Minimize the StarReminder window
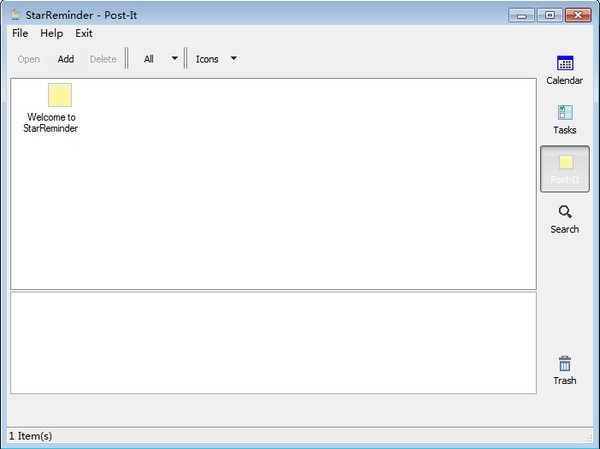Screen dimensions: 600x449 (521, 15)
